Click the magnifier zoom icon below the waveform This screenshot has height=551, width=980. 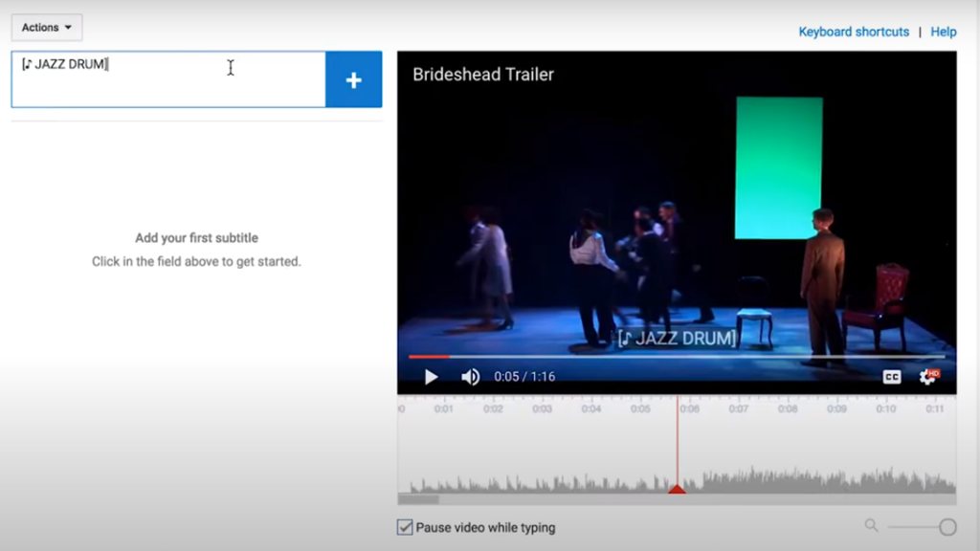click(871, 525)
